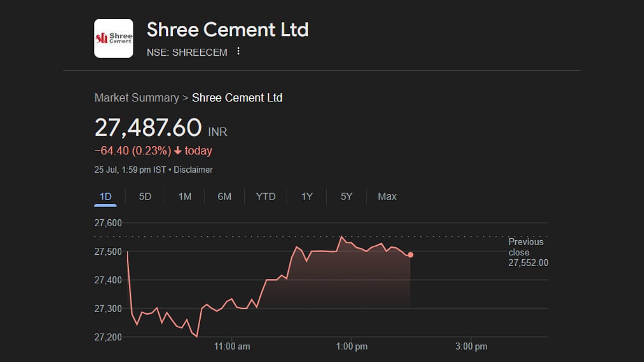Open the three-dot more options menu
644x362 pixels.
[x=239, y=51]
